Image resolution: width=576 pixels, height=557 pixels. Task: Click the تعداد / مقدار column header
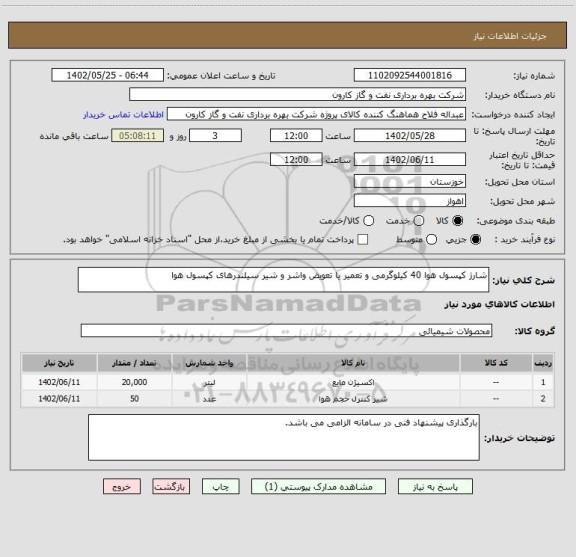click(x=134, y=363)
